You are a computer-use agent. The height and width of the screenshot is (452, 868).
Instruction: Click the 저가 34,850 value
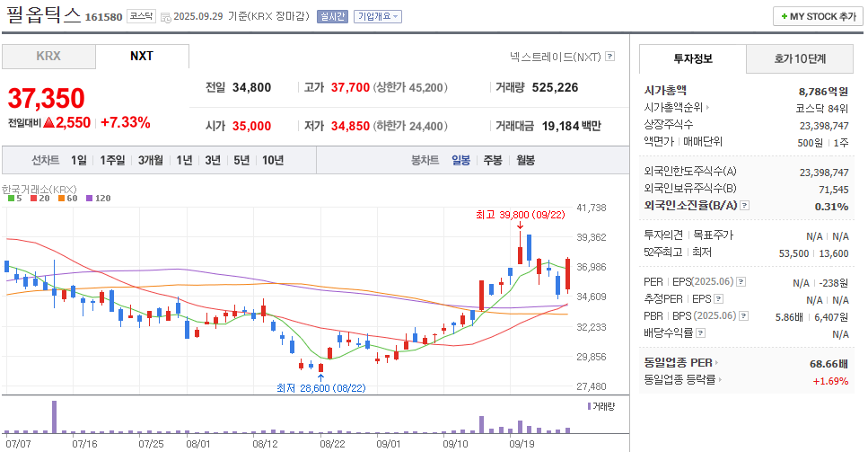point(350,127)
